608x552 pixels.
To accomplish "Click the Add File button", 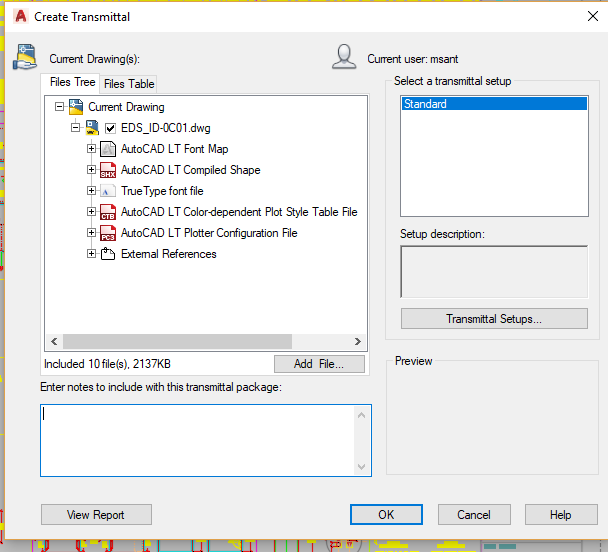I will click(x=320, y=364).
